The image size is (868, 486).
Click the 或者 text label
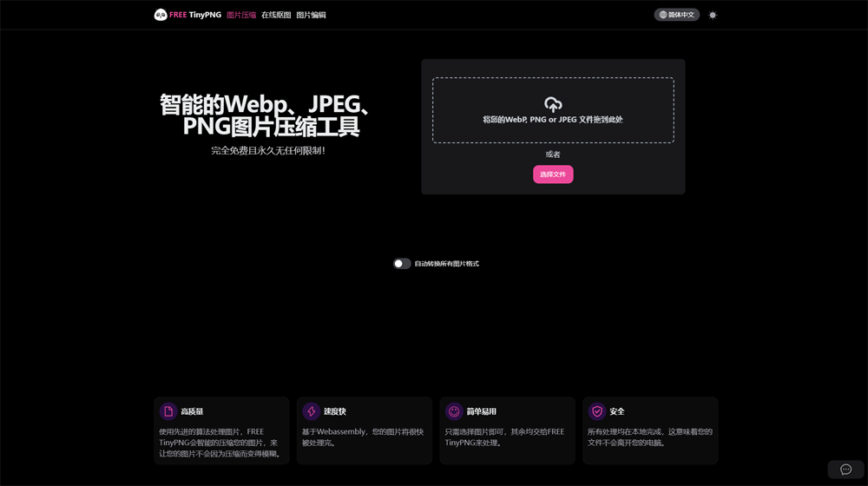tap(553, 154)
